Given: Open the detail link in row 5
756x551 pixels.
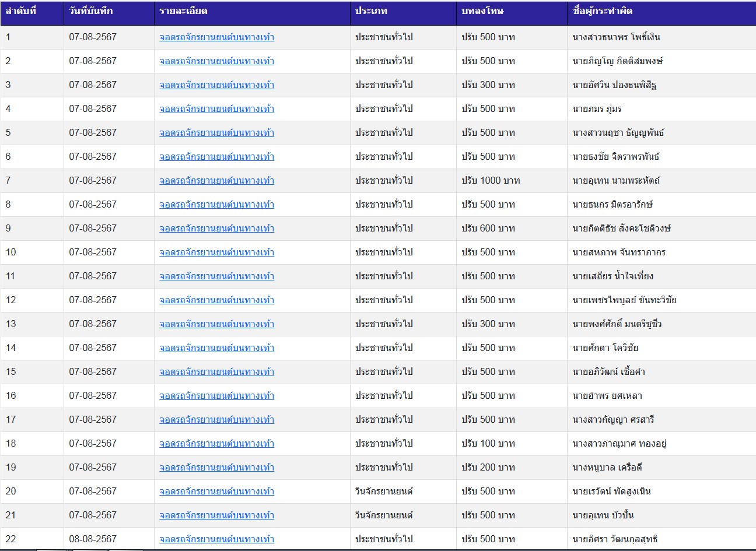Looking at the screenshot, I should tap(216, 133).
